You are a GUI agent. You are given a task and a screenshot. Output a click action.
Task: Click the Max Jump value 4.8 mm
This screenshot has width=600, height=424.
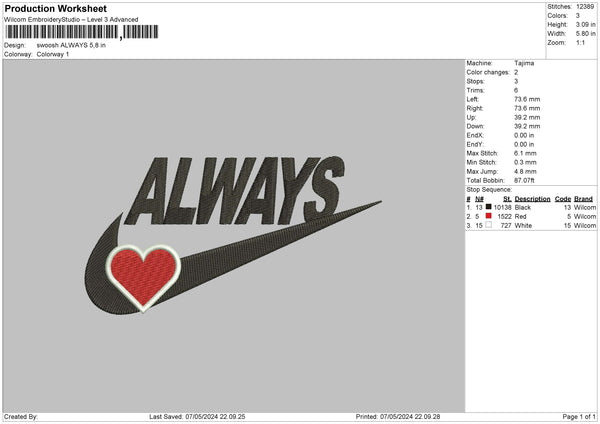[525, 172]
